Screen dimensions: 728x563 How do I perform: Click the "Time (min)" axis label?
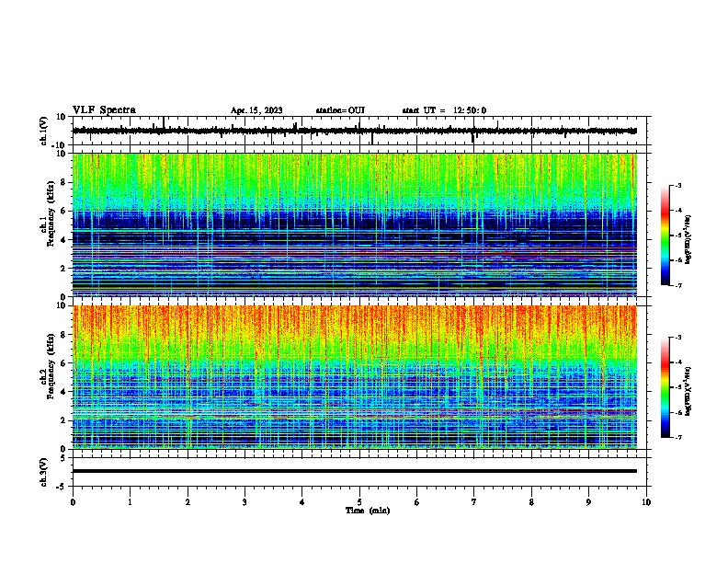coord(368,511)
